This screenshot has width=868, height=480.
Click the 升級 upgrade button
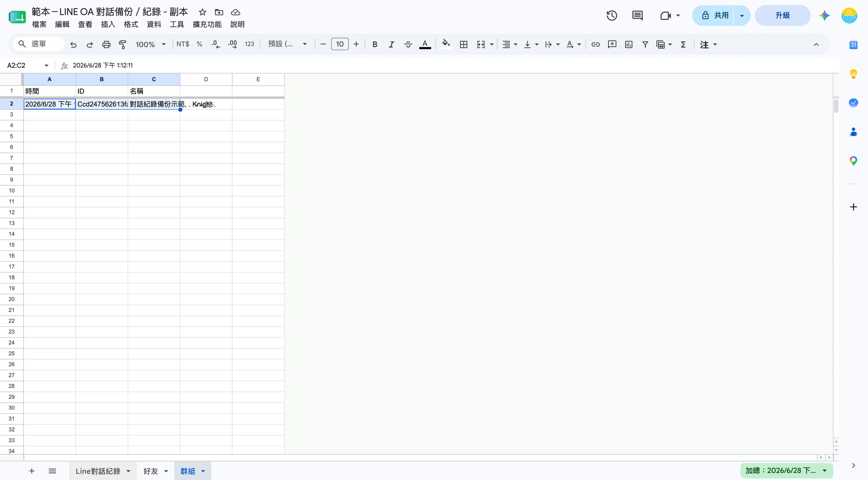pyautogui.click(x=782, y=16)
